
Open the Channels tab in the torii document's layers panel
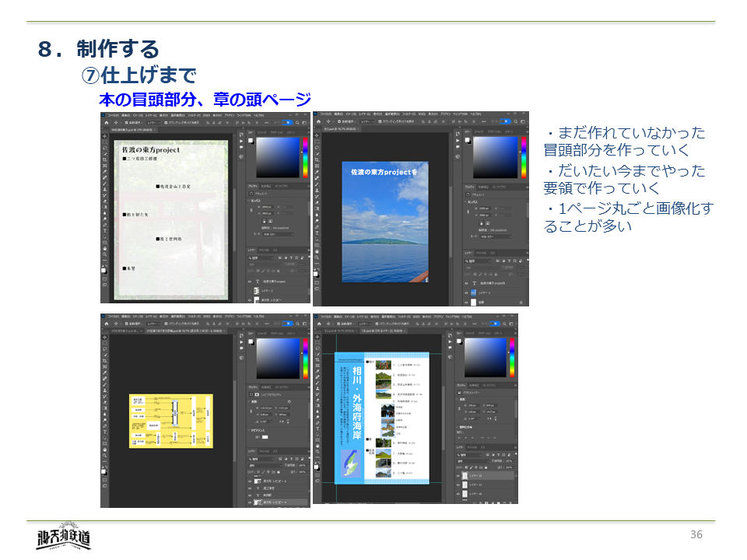tap(265, 251)
